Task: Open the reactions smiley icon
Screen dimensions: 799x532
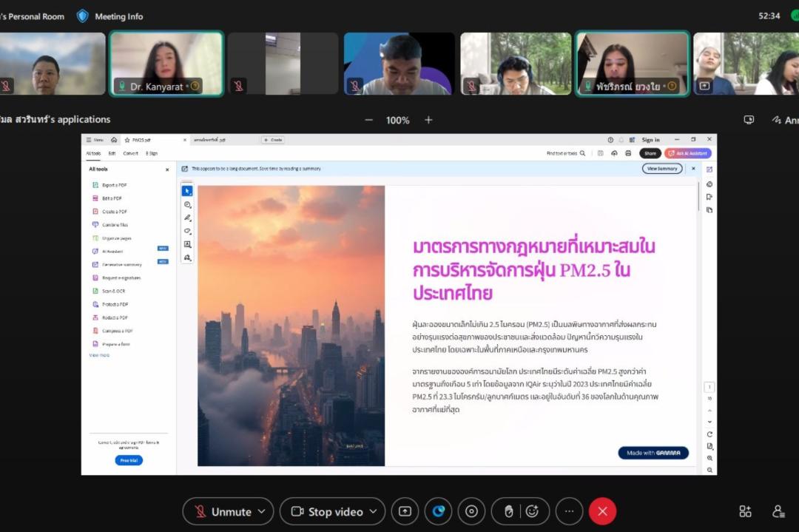Action: click(532, 511)
